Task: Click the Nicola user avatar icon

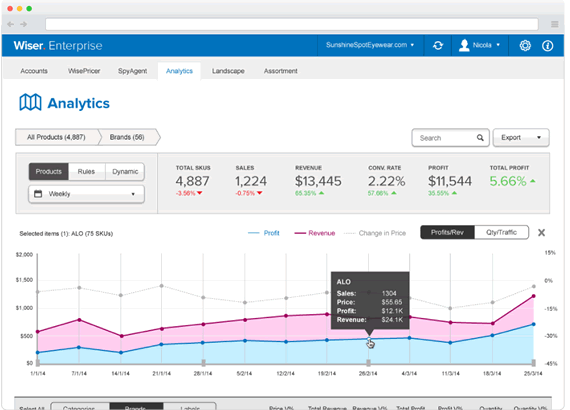Action: coord(464,45)
